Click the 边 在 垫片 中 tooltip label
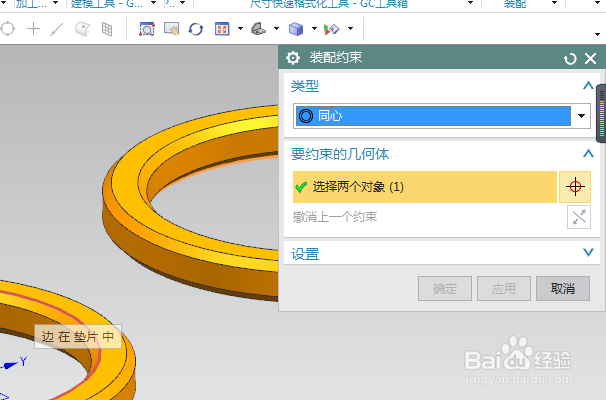The image size is (606, 400). point(78,337)
